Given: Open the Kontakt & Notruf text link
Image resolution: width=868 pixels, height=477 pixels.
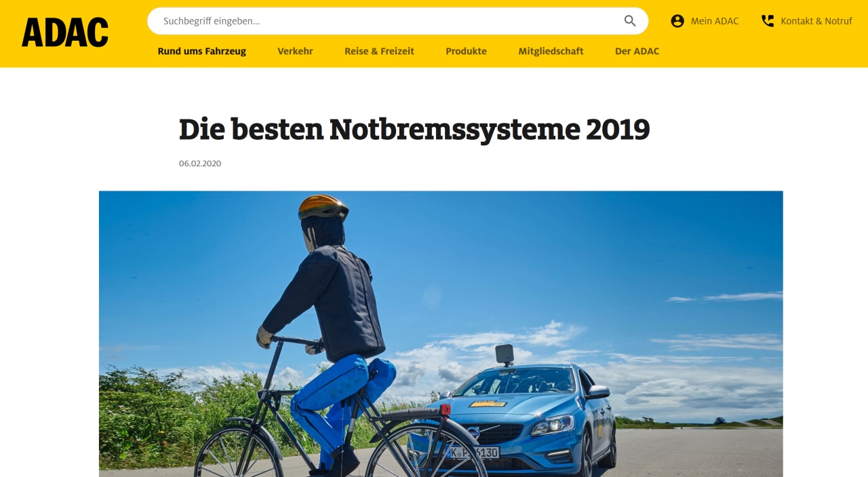Looking at the screenshot, I should pyautogui.click(x=816, y=21).
